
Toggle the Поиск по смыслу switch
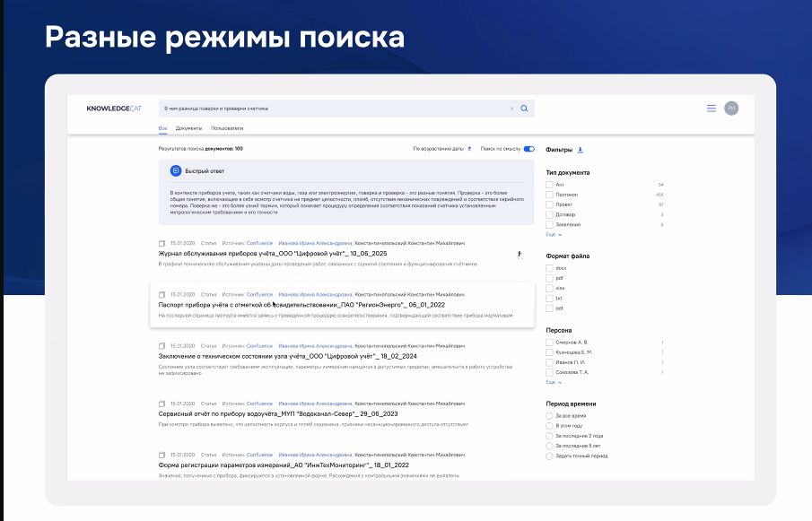point(528,149)
